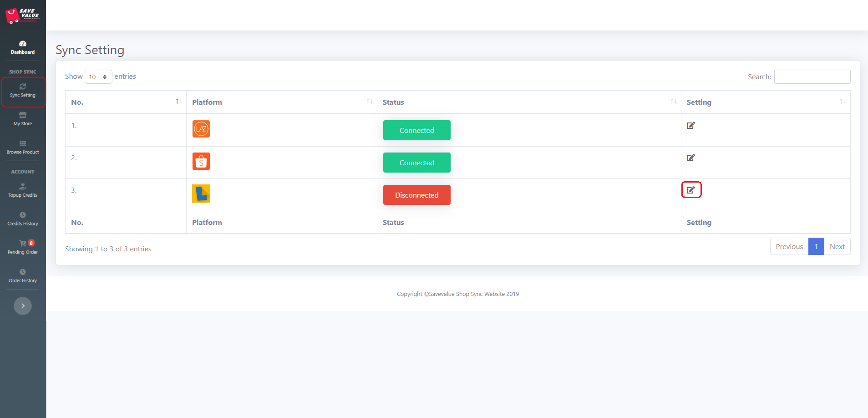The width and height of the screenshot is (868, 418).
Task: Click the third platform's blue-yellow logo
Action: (201, 194)
